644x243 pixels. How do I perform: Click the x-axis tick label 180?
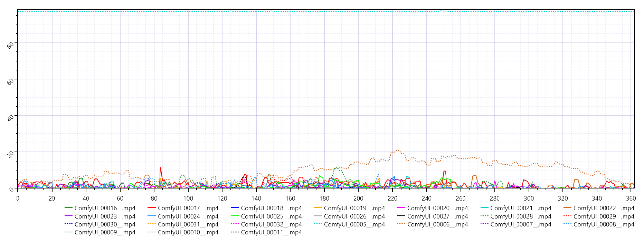[x=324, y=198]
